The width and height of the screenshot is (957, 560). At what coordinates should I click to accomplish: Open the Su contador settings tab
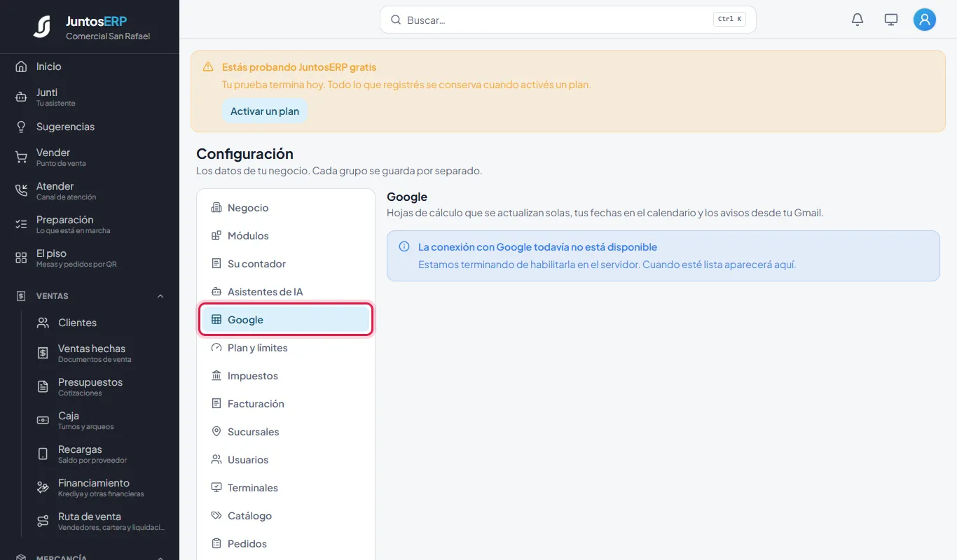[x=286, y=264]
